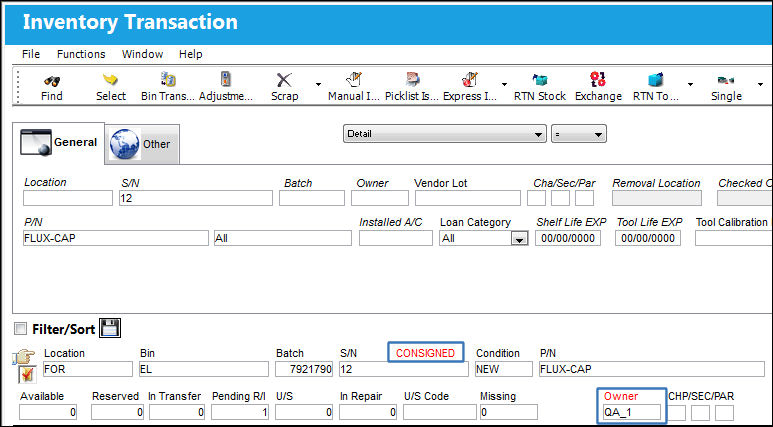This screenshot has width=773, height=427.
Task: Click the Shelf Life EXP date field
Action: click(x=567, y=238)
